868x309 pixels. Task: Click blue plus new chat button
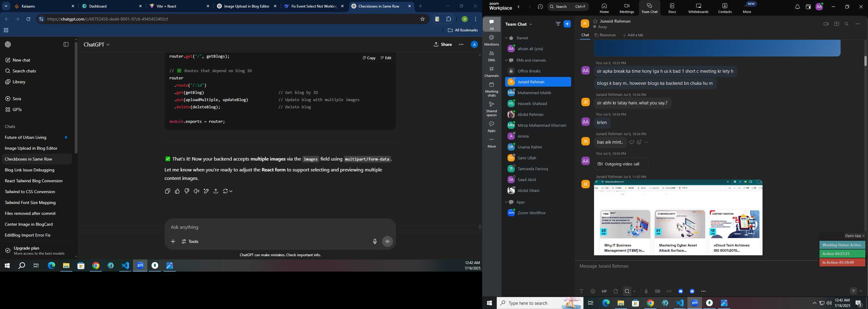(x=568, y=24)
